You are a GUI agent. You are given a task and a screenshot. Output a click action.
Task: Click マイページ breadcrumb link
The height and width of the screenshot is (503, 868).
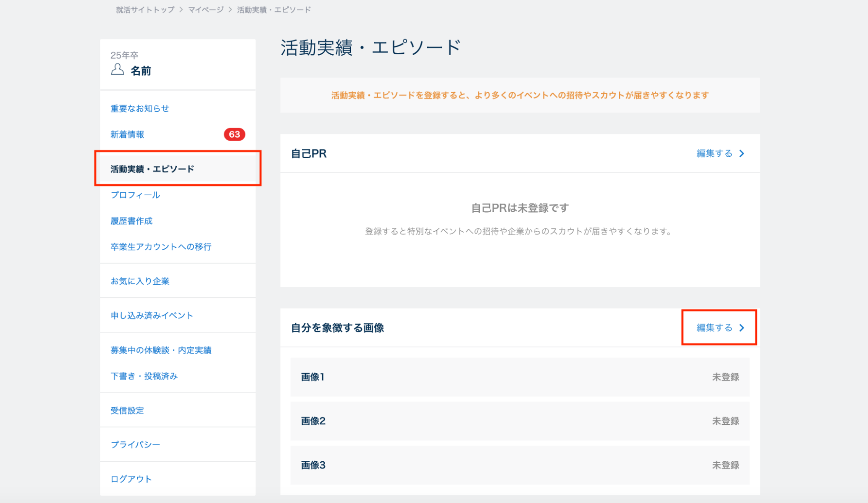pyautogui.click(x=206, y=10)
